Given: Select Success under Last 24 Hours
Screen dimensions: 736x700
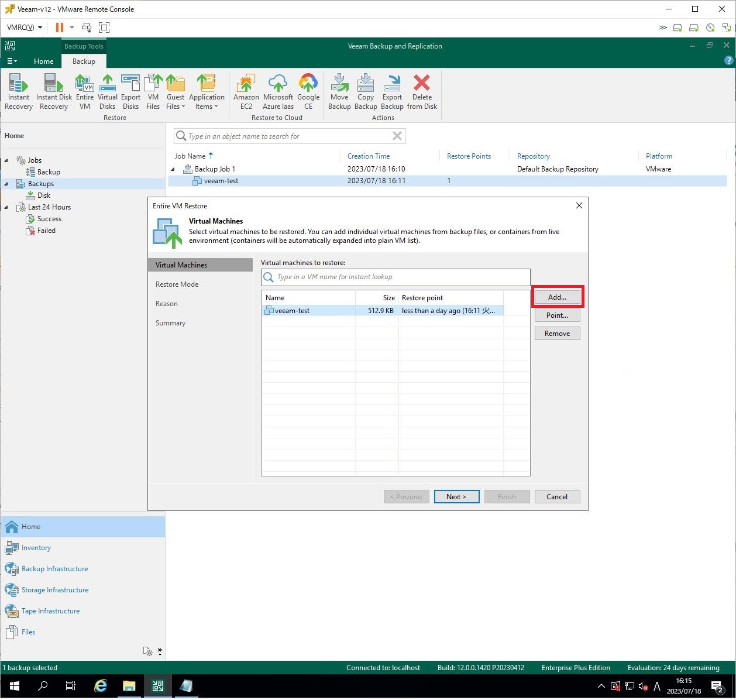Looking at the screenshot, I should [x=49, y=219].
